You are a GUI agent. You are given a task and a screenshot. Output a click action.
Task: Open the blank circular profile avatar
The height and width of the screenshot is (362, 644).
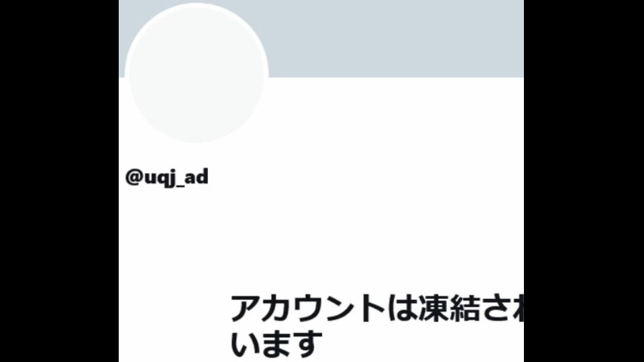[x=197, y=73]
